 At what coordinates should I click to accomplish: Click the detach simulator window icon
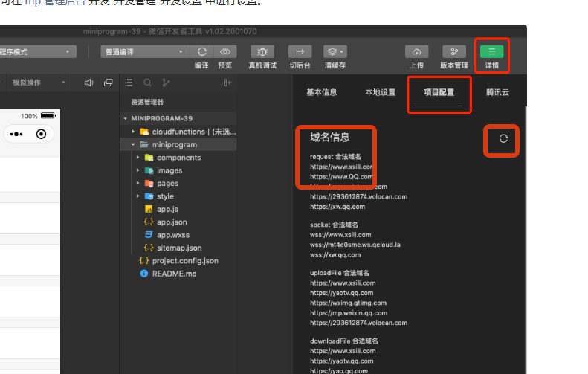108,83
